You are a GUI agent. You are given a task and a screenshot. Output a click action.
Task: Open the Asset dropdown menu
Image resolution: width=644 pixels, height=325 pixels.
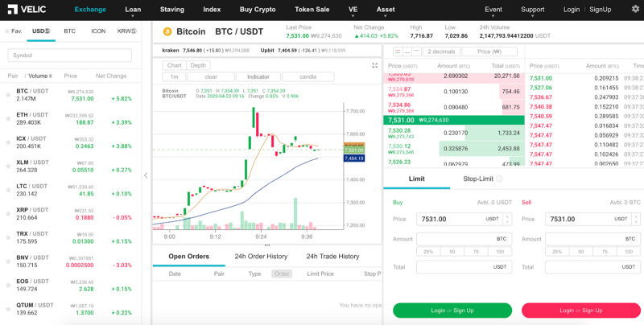(x=386, y=10)
